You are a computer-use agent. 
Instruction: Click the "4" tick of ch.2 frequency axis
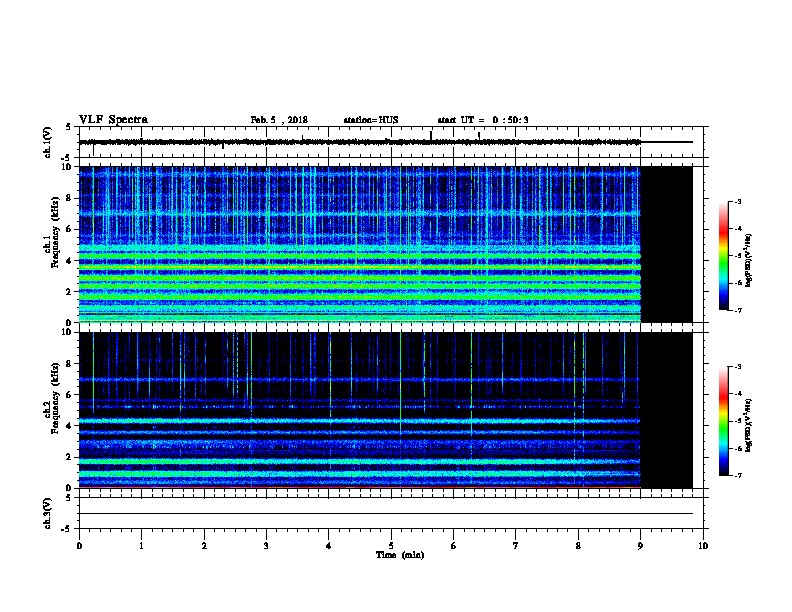(x=69, y=426)
